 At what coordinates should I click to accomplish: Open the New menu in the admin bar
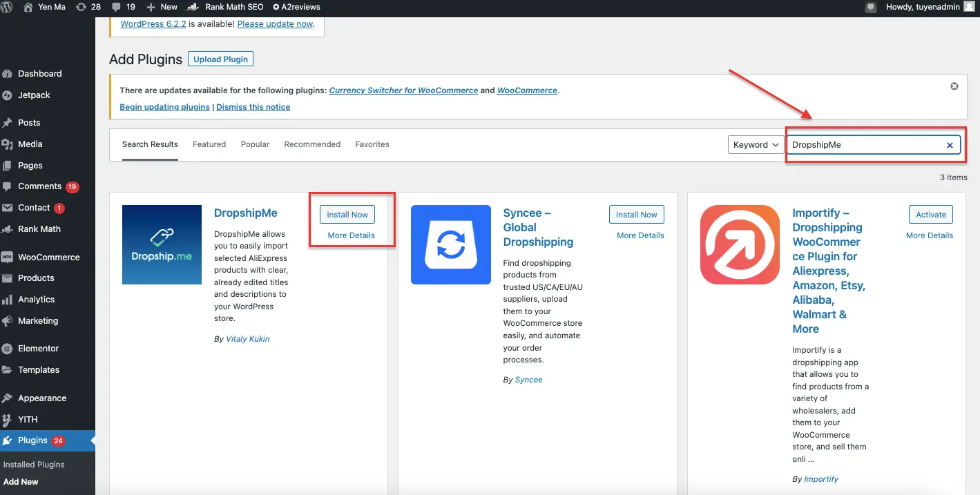pyautogui.click(x=162, y=8)
